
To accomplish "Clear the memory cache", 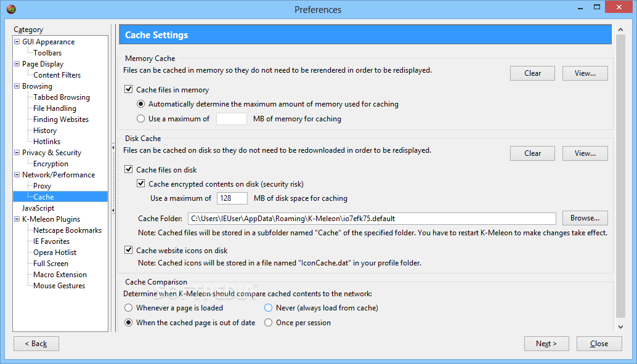I will 533,73.
